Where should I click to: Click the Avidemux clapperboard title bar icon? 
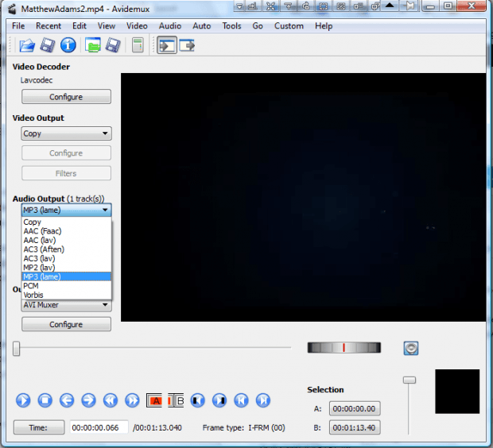coord(12,9)
